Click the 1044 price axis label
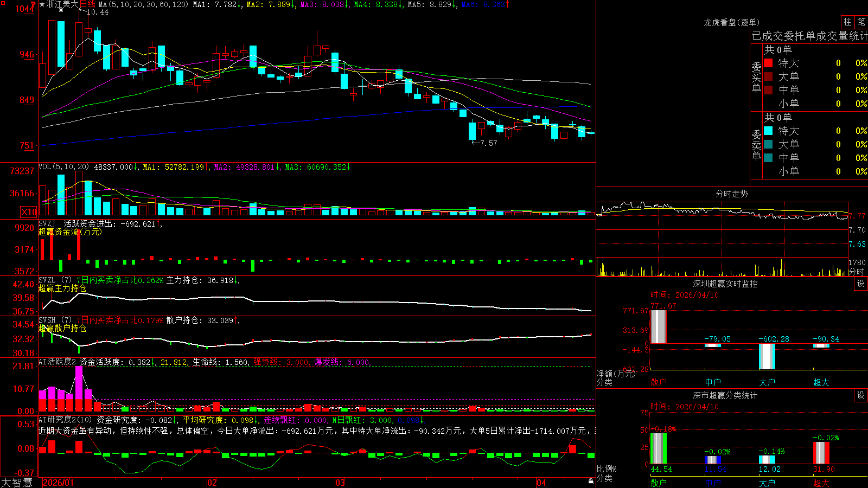 coord(25,9)
